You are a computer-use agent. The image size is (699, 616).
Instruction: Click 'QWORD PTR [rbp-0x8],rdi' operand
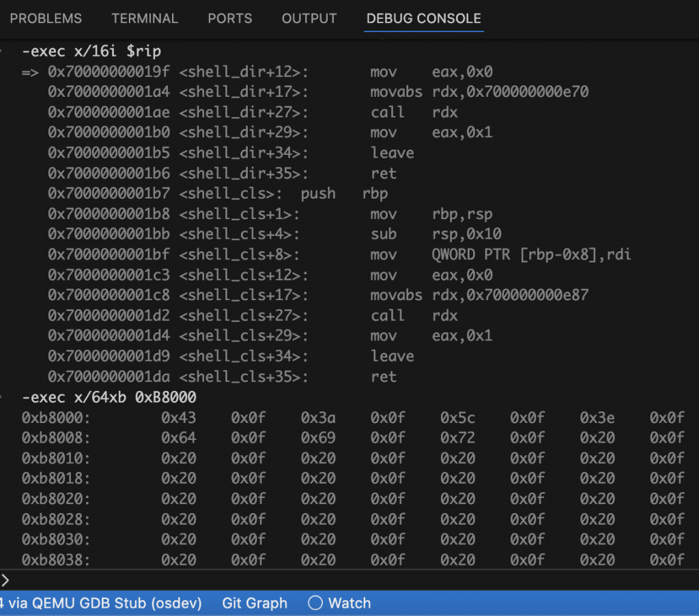[x=531, y=254]
